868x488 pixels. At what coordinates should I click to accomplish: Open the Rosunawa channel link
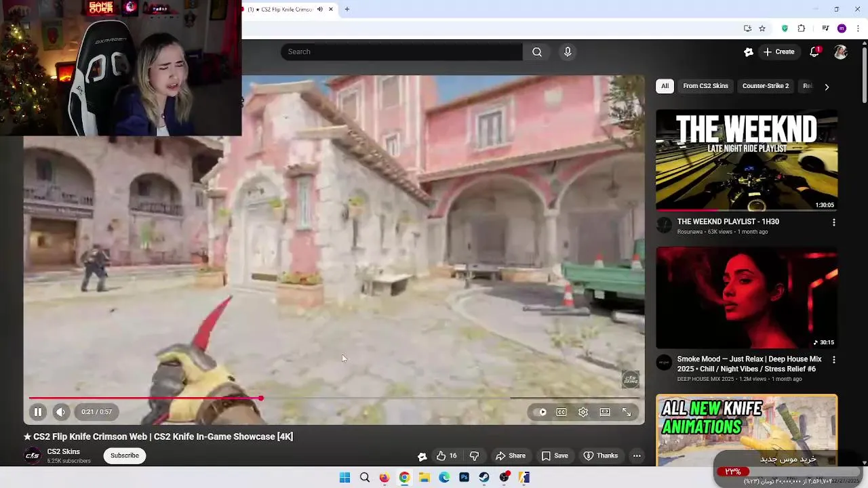(x=691, y=232)
